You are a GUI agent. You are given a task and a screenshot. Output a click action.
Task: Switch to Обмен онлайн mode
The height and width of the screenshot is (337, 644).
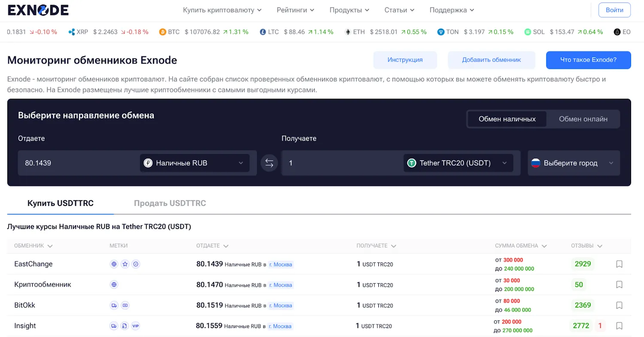point(583,119)
